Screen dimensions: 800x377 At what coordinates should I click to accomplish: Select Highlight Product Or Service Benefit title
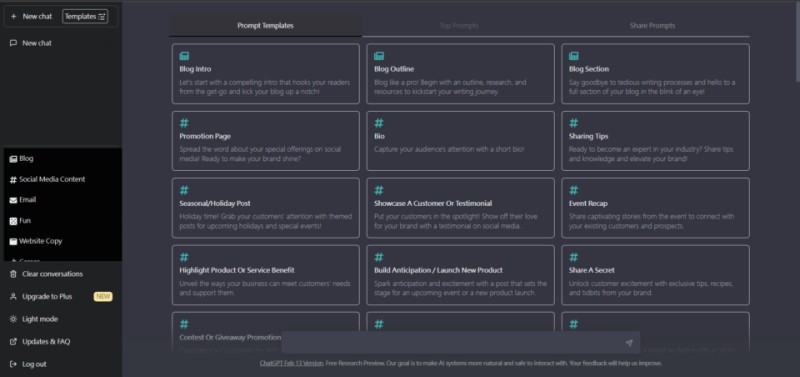[237, 270]
